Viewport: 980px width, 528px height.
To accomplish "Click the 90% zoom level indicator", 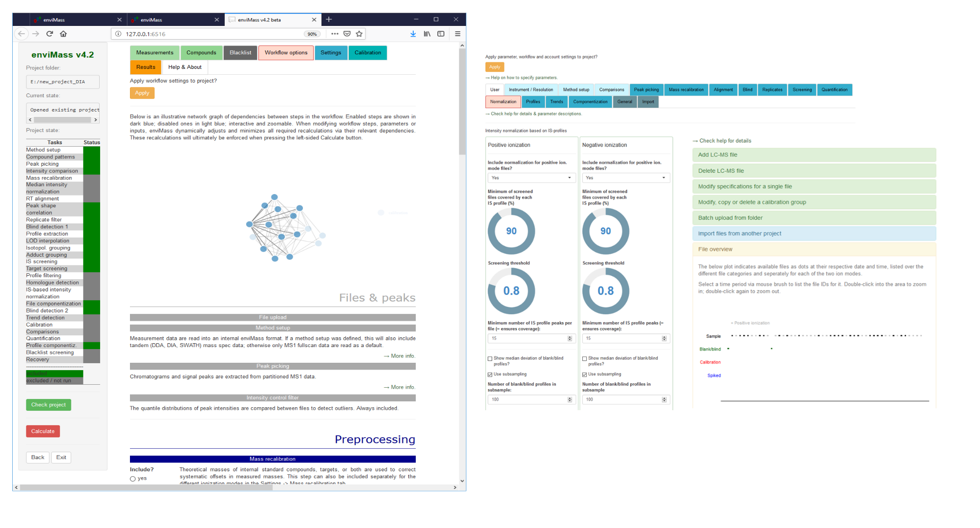I will coord(312,34).
